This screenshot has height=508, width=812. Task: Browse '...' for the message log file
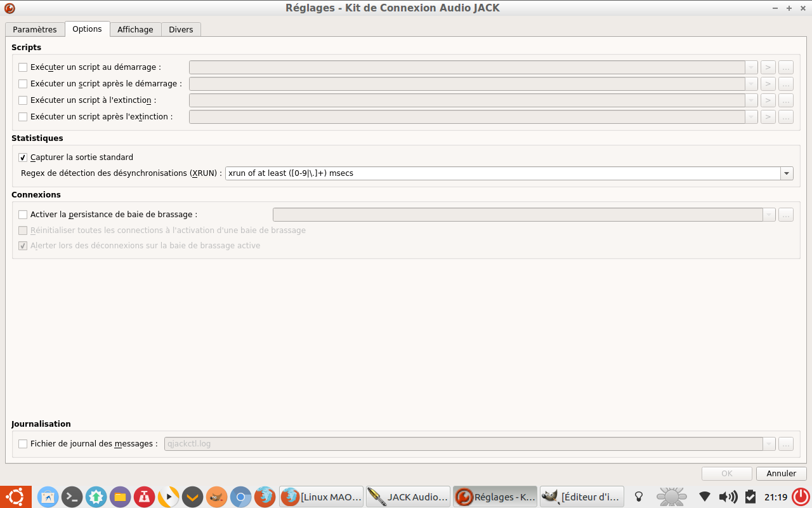pyautogui.click(x=786, y=444)
